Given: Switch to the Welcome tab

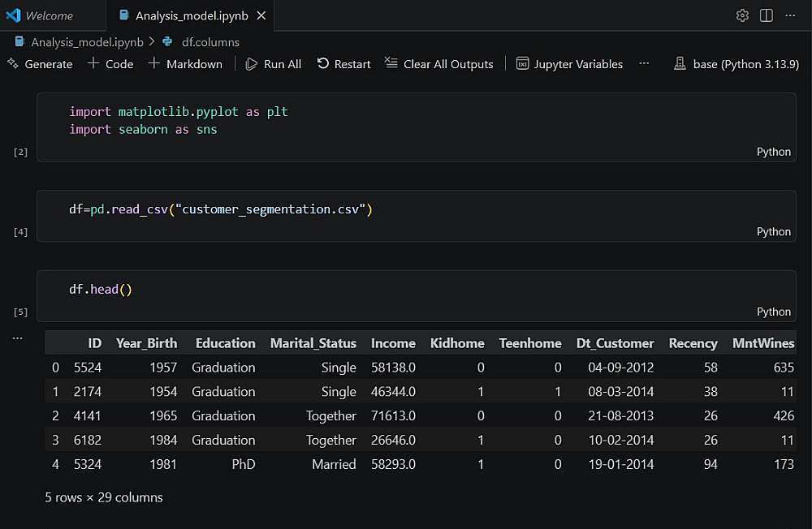Looking at the screenshot, I should (48, 15).
